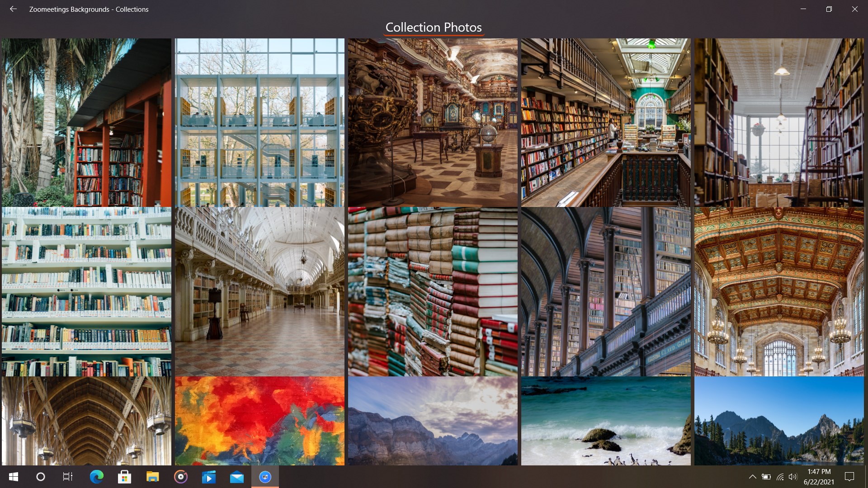
Task: Choose the baroque library with globes photo
Action: (x=433, y=122)
